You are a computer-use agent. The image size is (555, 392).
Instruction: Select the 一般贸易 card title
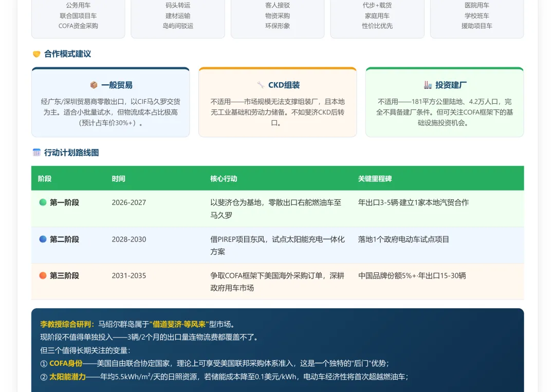117,85
